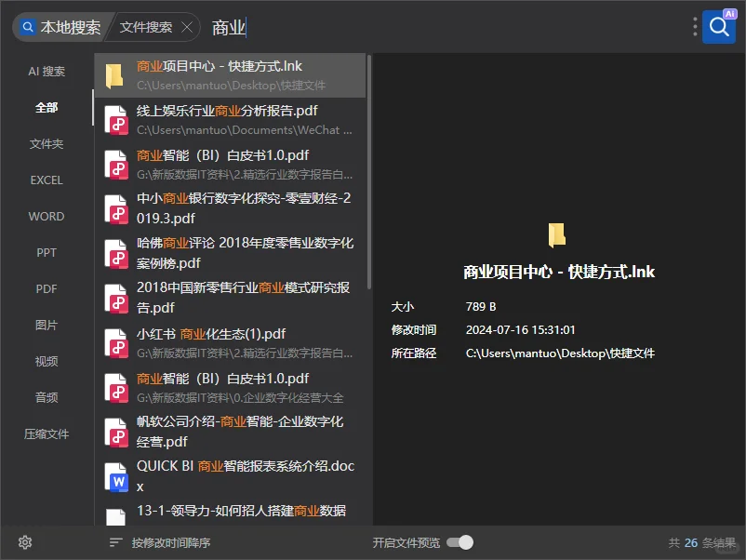Switch to the PPT tab
This screenshot has height=560, width=746.
46,252
